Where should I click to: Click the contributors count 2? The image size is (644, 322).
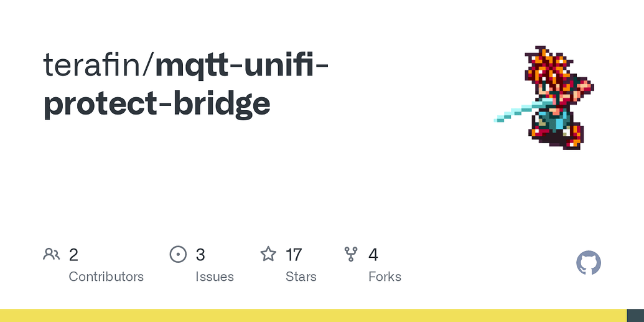(x=73, y=255)
